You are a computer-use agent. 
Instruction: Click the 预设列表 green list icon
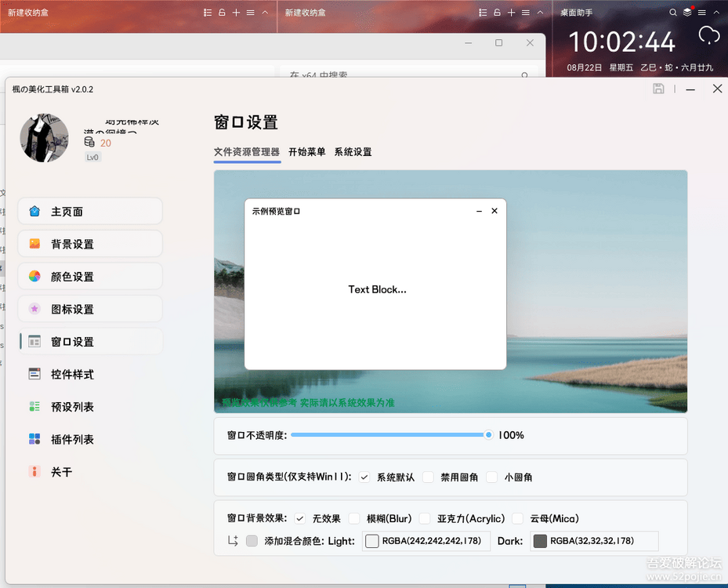point(34,406)
